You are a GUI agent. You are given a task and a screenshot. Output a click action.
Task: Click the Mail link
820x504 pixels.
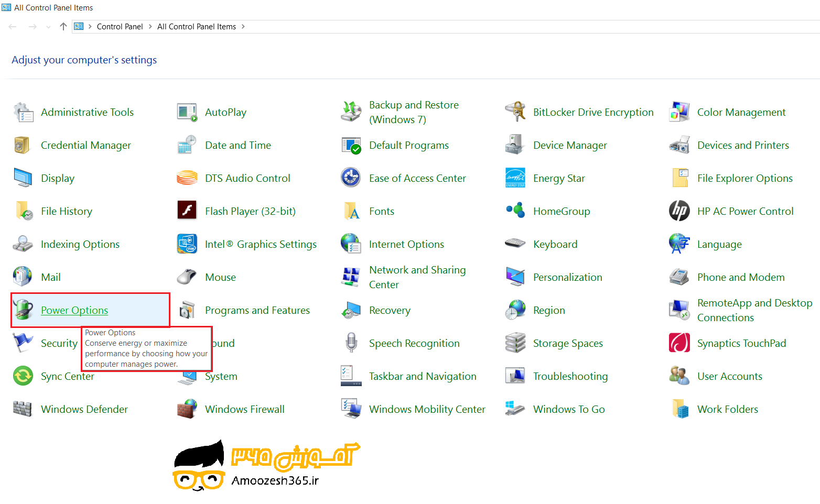51,277
